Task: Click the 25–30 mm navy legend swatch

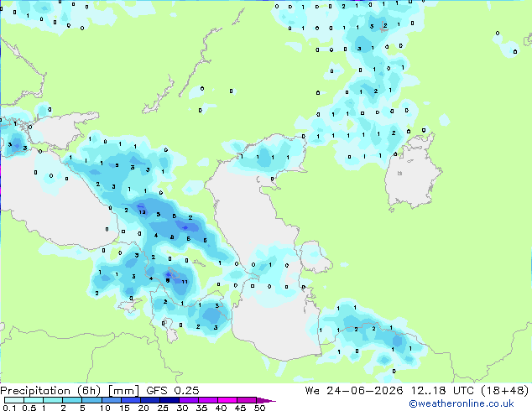Action: [169, 400]
